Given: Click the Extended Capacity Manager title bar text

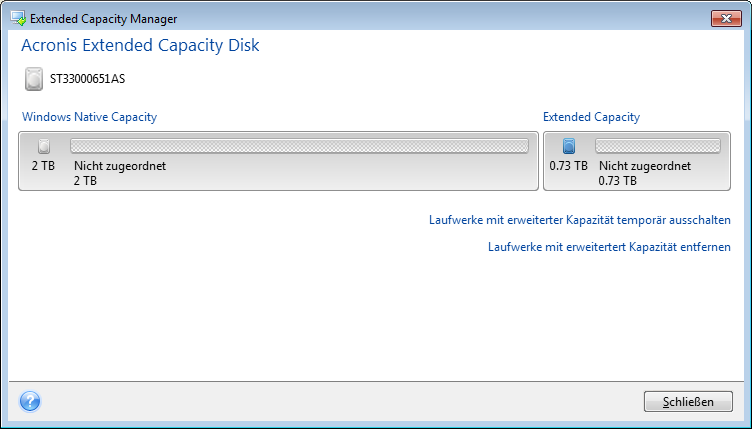Looking at the screenshot, I should 104,18.
